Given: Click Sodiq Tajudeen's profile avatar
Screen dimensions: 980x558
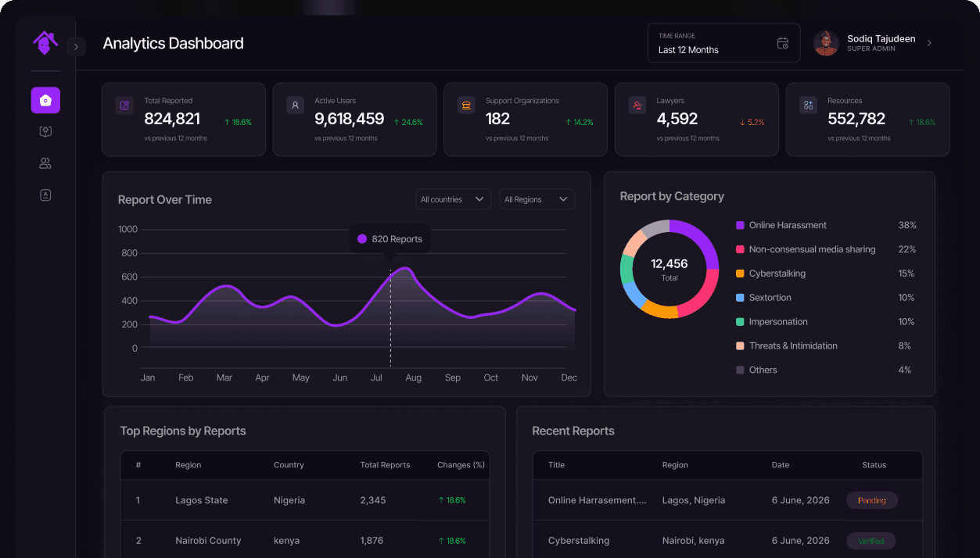Looking at the screenshot, I should click(826, 43).
